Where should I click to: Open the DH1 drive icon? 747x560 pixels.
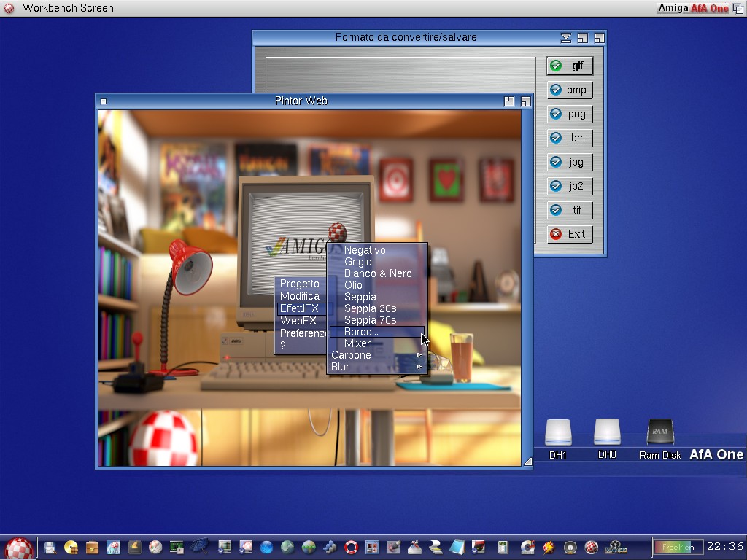click(x=558, y=433)
